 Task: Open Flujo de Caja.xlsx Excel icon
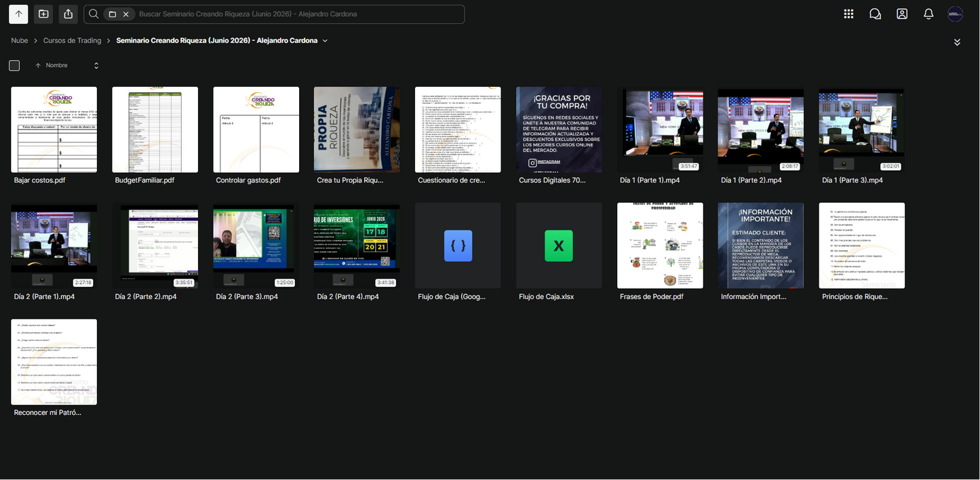coord(559,245)
